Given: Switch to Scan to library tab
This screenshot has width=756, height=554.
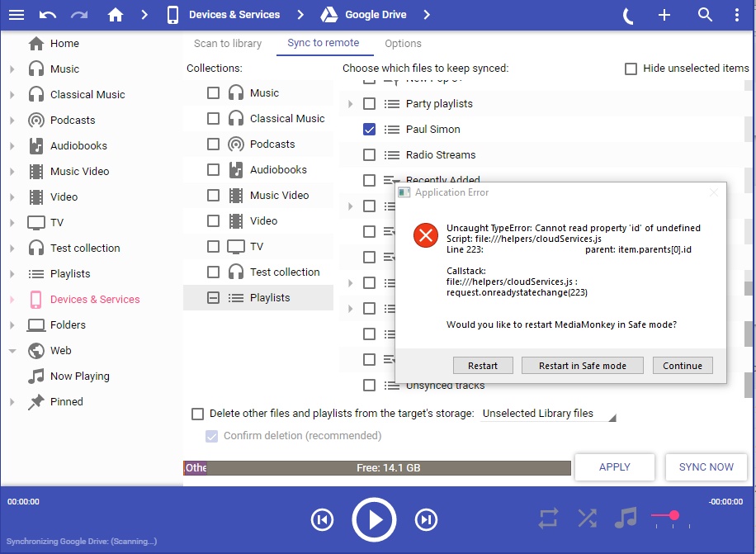Looking at the screenshot, I should click(x=228, y=44).
